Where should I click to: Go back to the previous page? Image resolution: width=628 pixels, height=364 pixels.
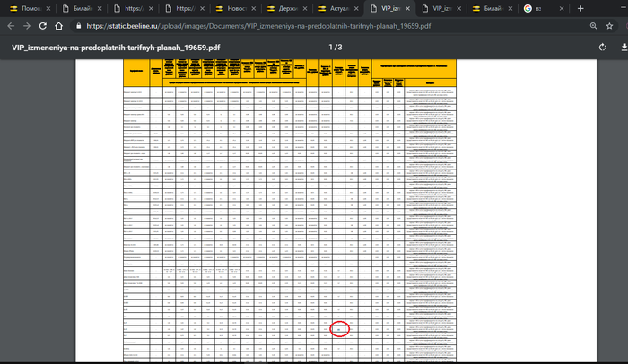point(10,26)
